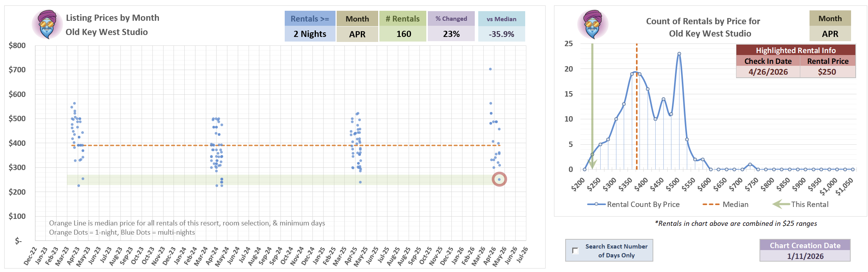
Task: Click the outlier dot near $700
Action: (x=490, y=69)
